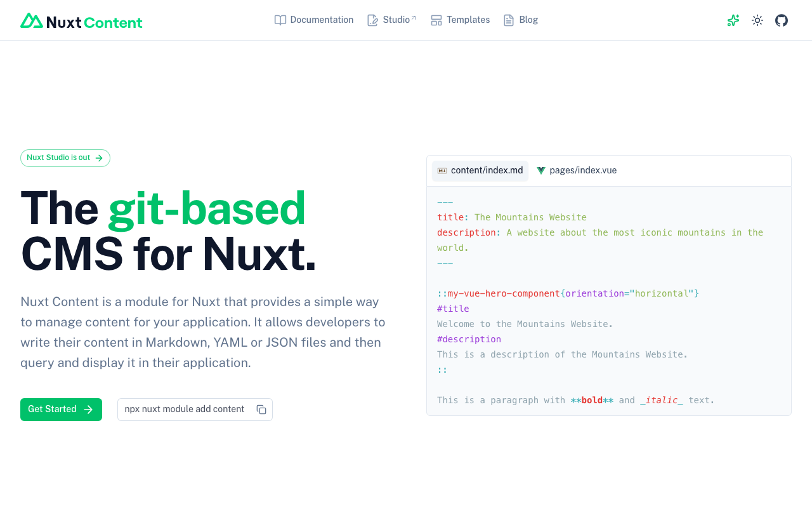Open the GitHub repository via its logo

781,20
